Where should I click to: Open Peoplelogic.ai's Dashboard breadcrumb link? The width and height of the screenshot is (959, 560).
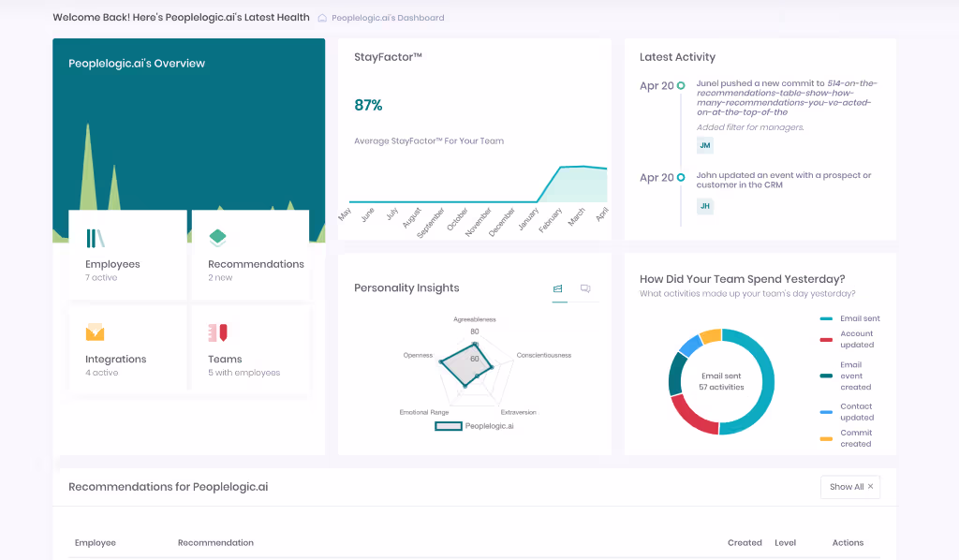click(x=388, y=18)
